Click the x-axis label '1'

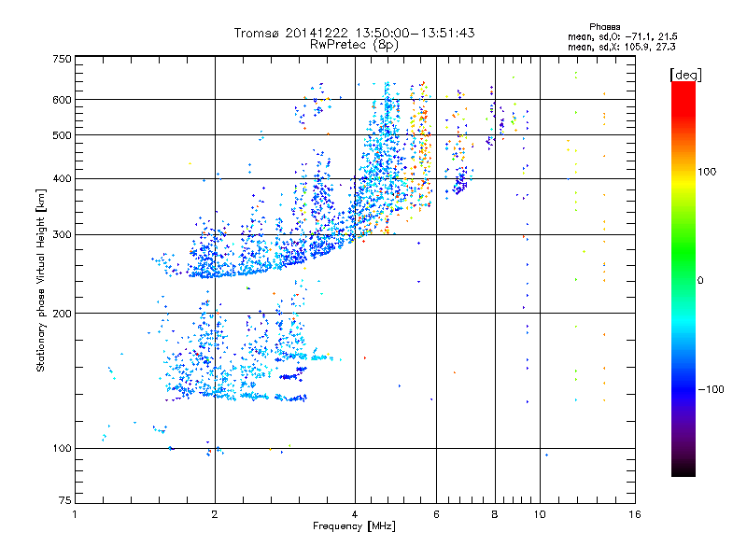pyautogui.click(x=75, y=514)
